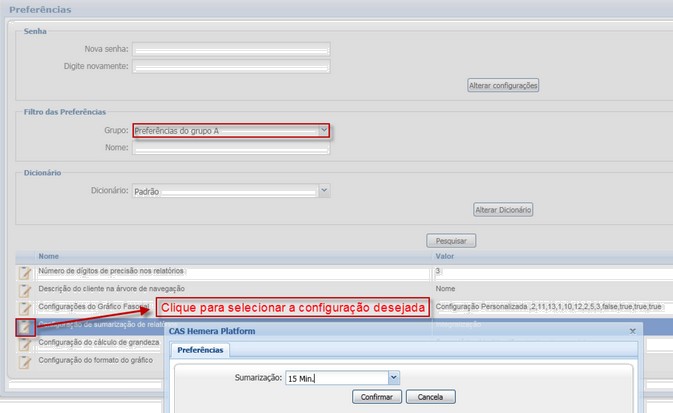Click the Nome filter text field

231,148
